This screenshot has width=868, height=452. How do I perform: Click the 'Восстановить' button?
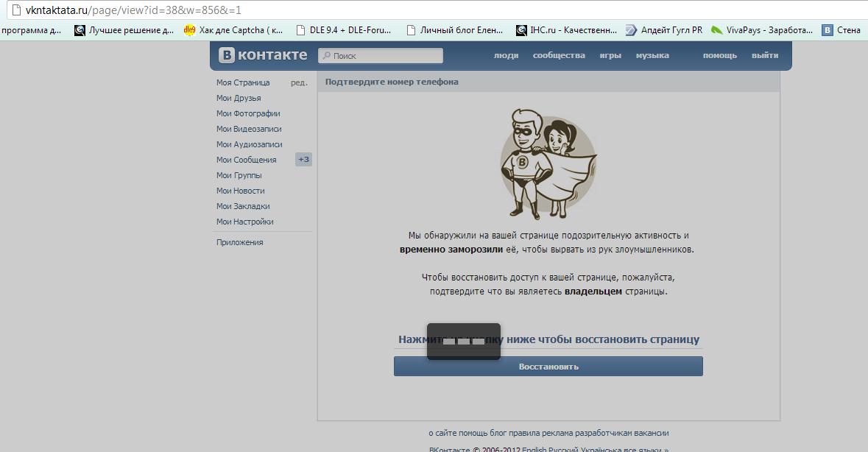tap(548, 367)
